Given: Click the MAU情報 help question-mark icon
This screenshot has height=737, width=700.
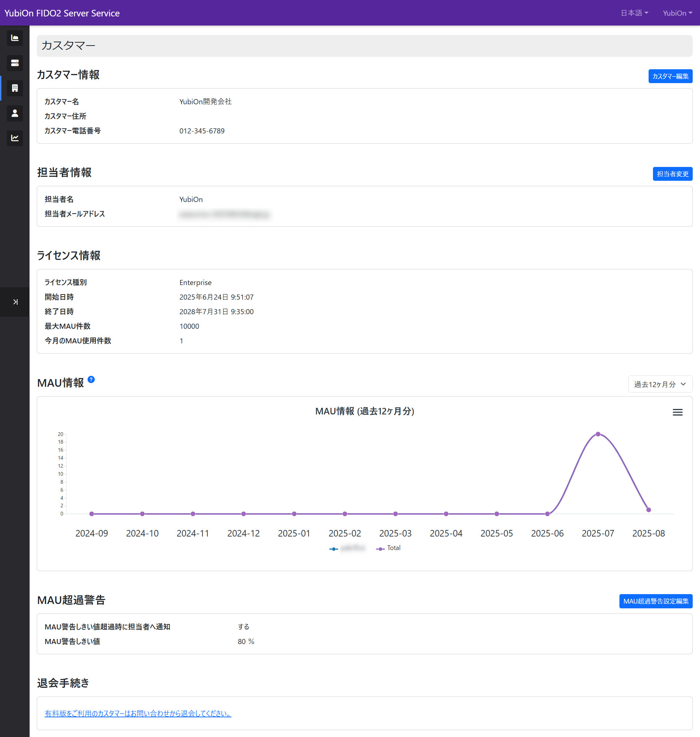Looking at the screenshot, I should [91, 379].
